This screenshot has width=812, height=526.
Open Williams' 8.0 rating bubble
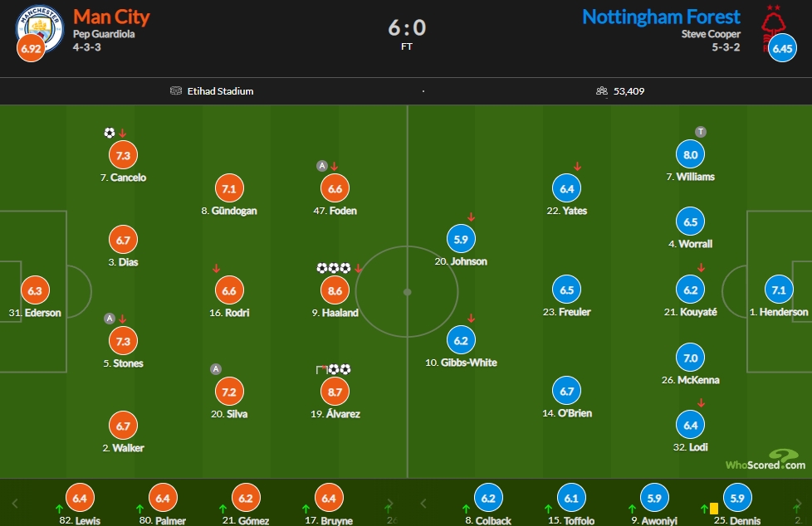(690, 154)
